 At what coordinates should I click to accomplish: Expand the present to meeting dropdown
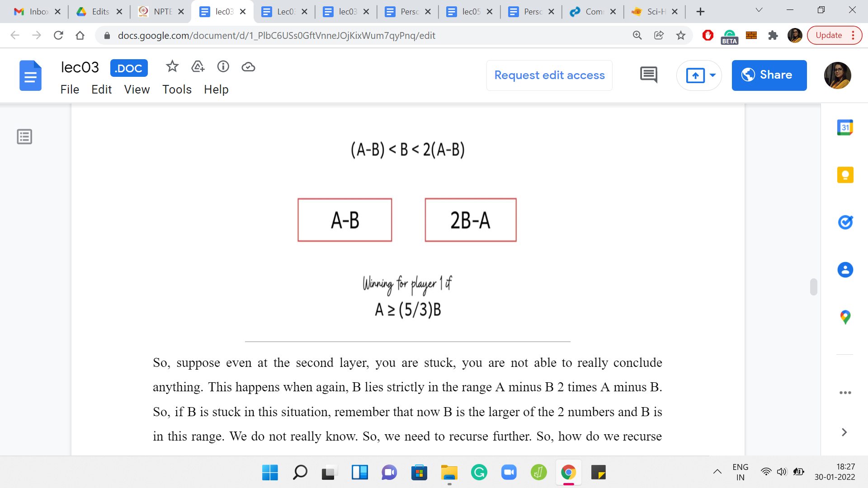click(712, 75)
